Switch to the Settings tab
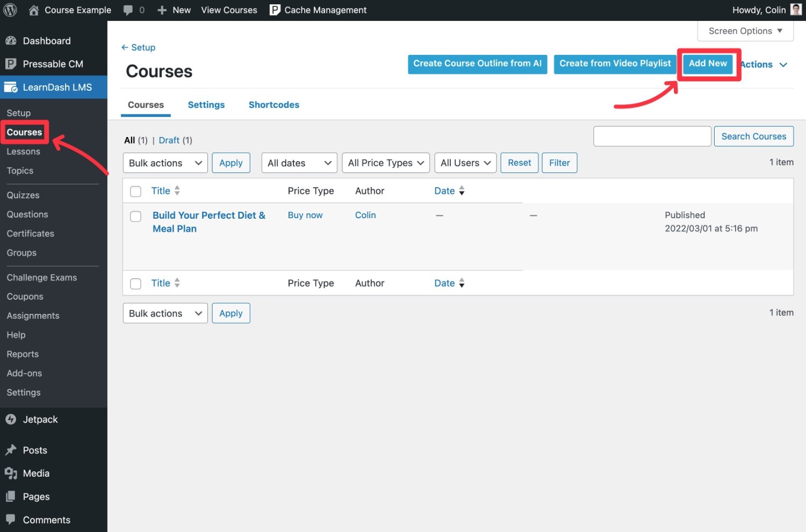The width and height of the screenshot is (806, 532). click(206, 105)
